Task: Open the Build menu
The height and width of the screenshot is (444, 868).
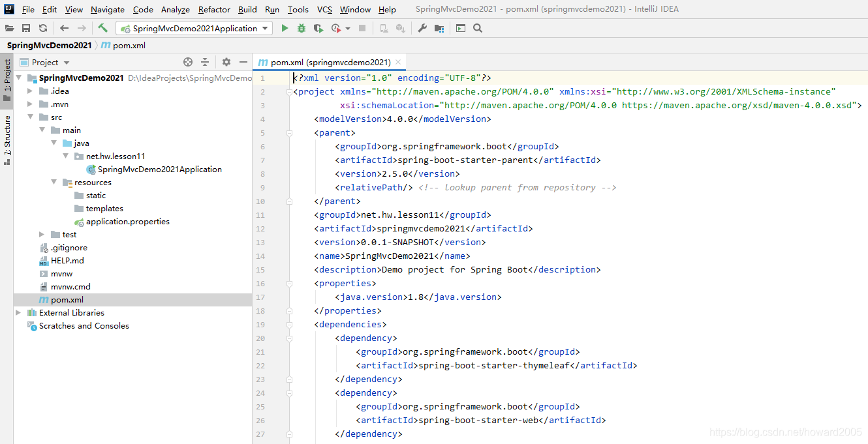Action: (247, 9)
